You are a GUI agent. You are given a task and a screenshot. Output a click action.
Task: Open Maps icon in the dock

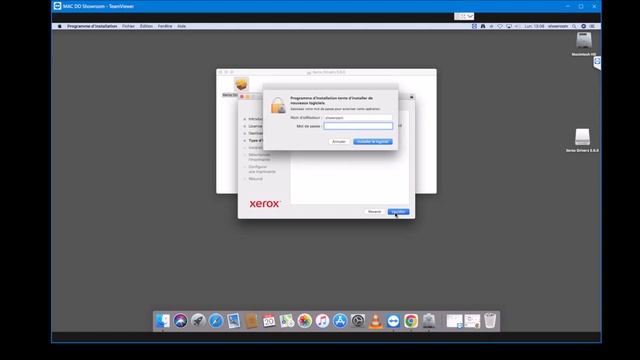click(x=287, y=321)
